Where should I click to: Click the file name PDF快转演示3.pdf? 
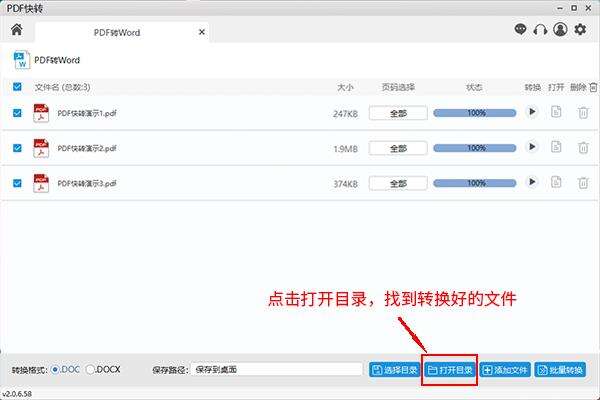[87, 184]
